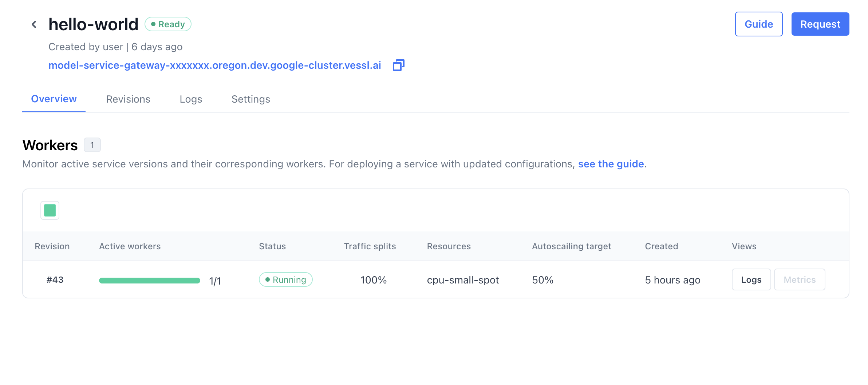Open the Guide button
Screen dimensions: 868x385
[759, 24]
